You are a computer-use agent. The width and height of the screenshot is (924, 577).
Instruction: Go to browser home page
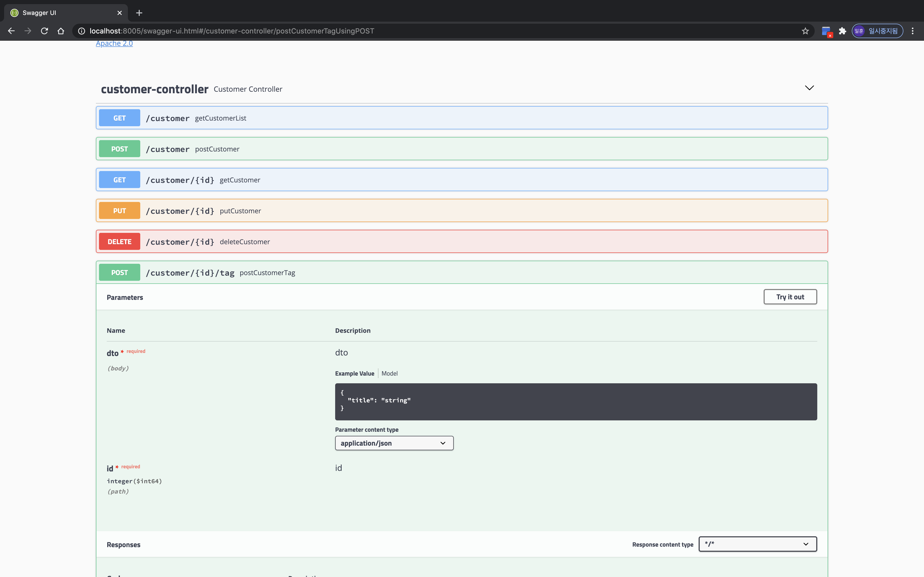click(61, 31)
